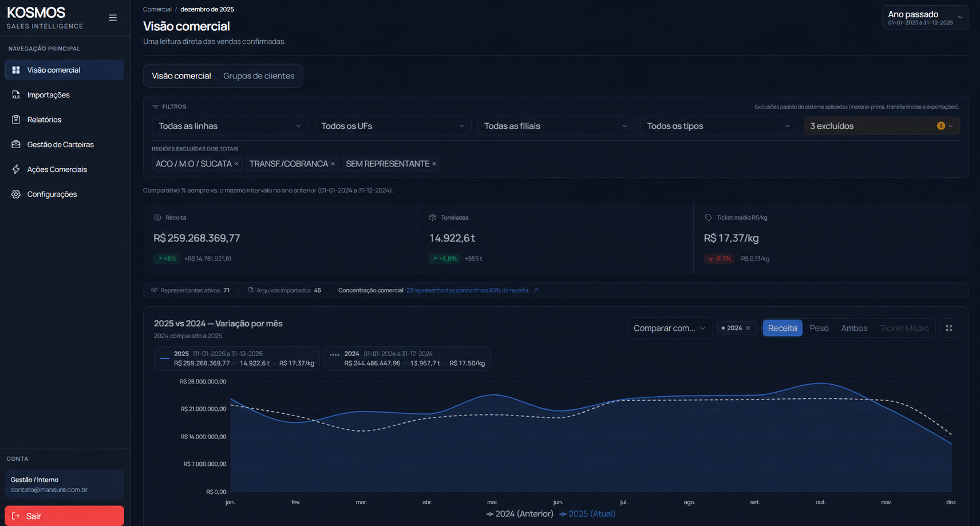Toggle 2025 (Atual) legend series
Viewport: 980px width, 526px height.
pyautogui.click(x=587, y=514)
